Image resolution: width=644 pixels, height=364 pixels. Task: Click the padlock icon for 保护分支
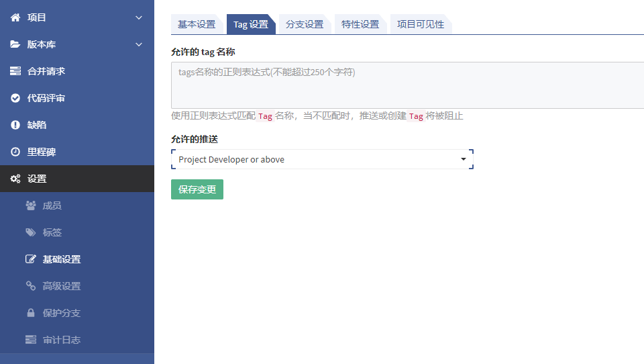point(31,313)
